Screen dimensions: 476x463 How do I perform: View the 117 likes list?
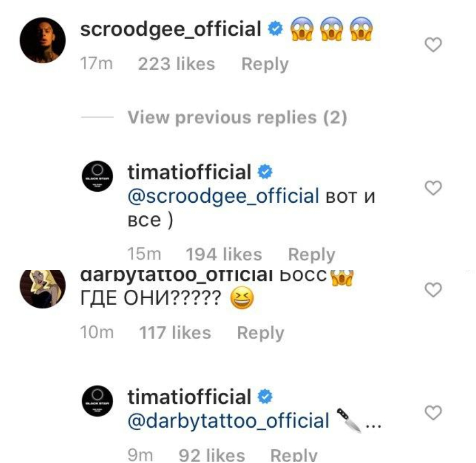(175, 333)
